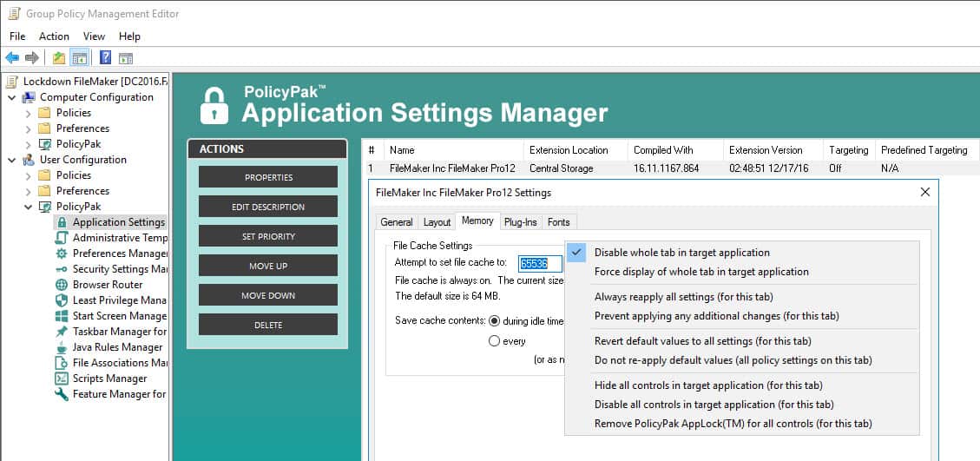Open the Help question mark toolbar icon
This screenshot has height=461, width=980.
106,58
